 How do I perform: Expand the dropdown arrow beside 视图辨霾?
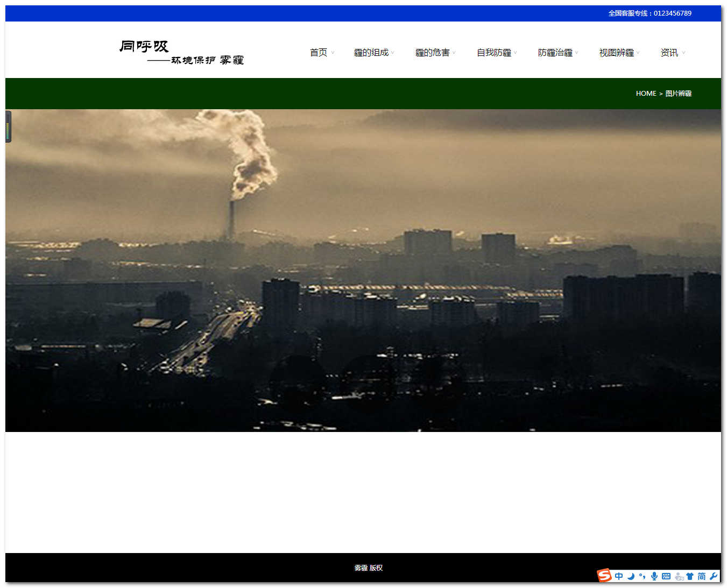[638, 53]
